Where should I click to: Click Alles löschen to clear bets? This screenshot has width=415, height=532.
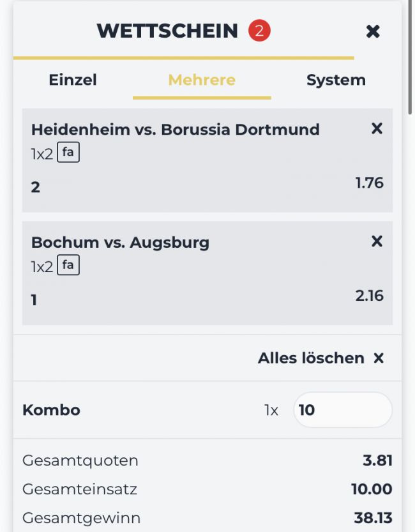(x=311, y=358)
